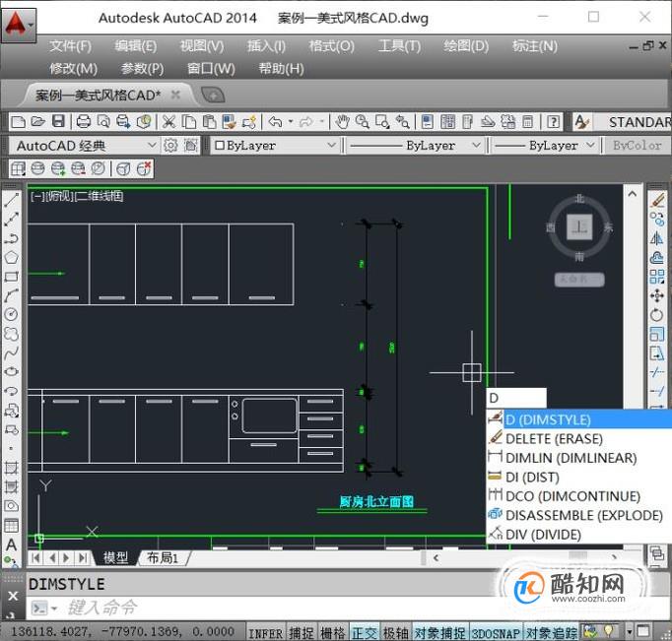
Task: Choose DIV (DIVIDE) from suggestions
Action: click(579, 535)
